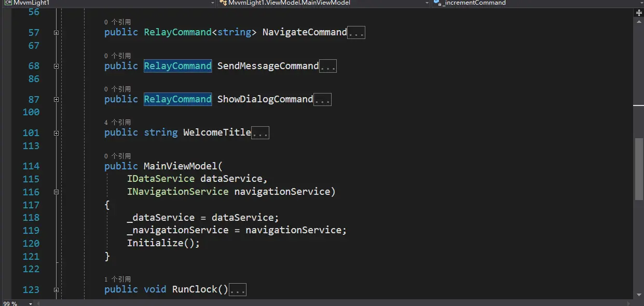The image size is (644, 306).
Task: Click the NavigateCommand identifier on line 57
Action: [305, 32]
